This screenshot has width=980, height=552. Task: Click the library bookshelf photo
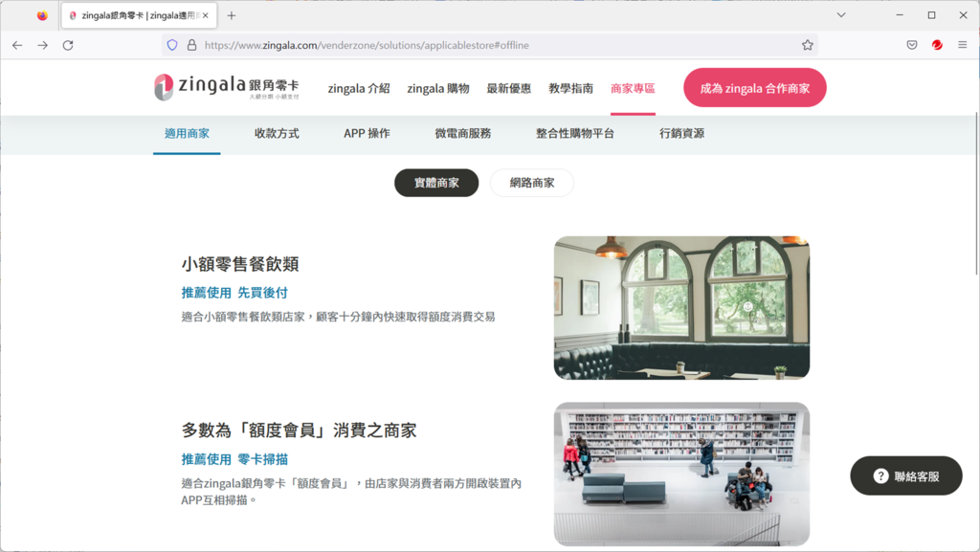coord(681,475)
